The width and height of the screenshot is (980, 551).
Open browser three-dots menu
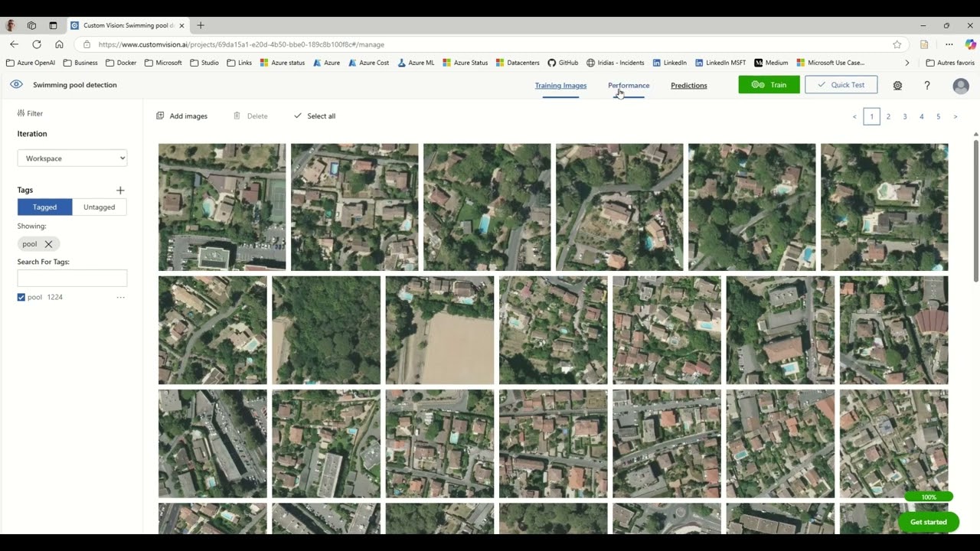949,44
